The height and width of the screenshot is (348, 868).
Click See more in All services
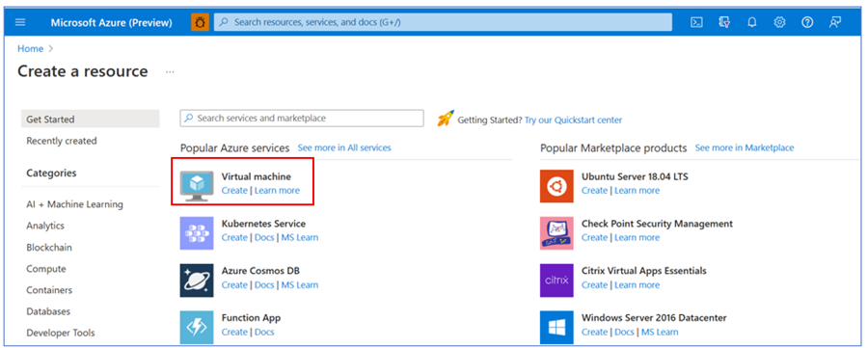(344, 147)
